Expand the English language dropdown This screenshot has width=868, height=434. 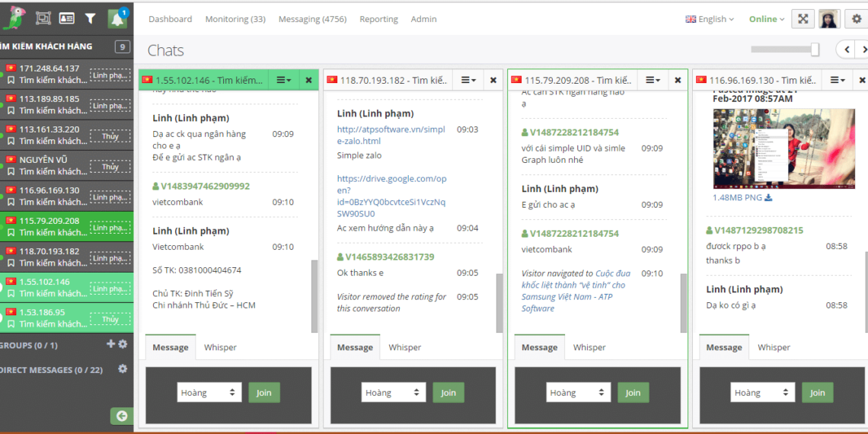710,19
